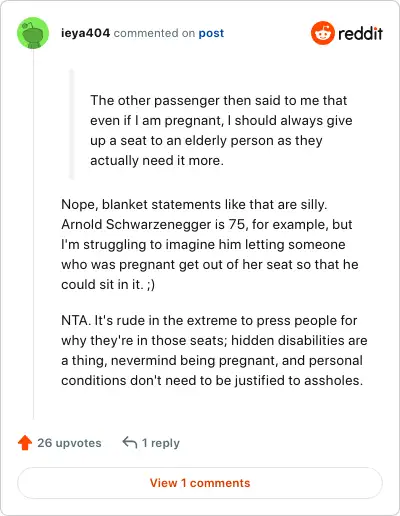Open the "1 reply" label
400x516 pixels.
[161, 443]
